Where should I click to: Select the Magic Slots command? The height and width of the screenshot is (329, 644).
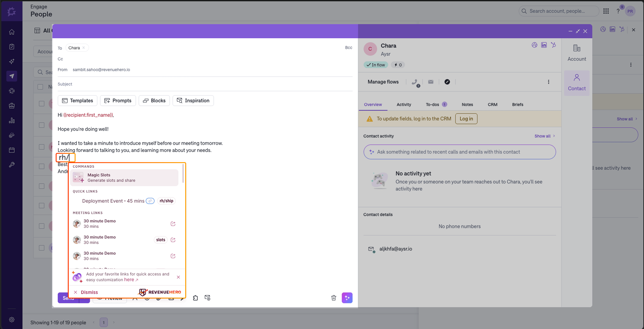[x=124, y=178]
